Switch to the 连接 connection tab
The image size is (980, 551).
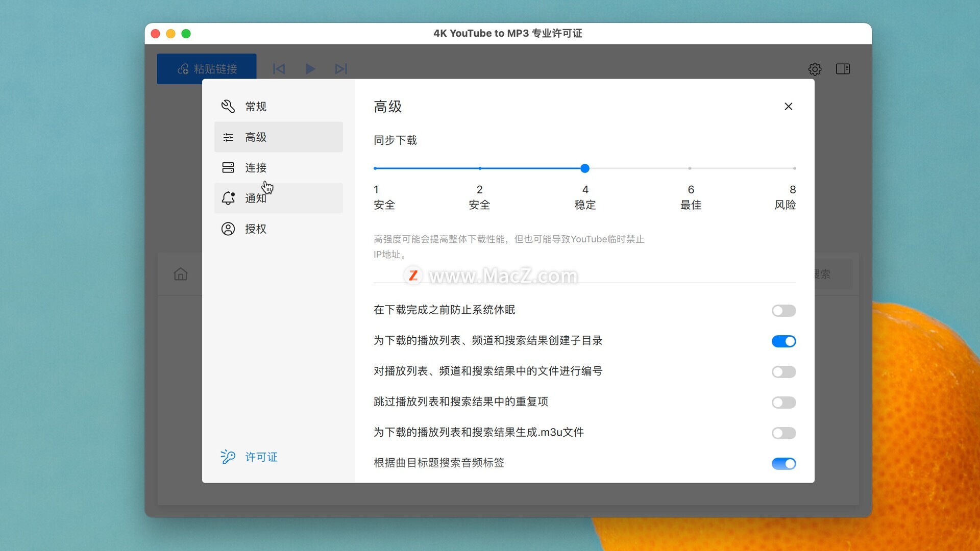click(278, 168)
